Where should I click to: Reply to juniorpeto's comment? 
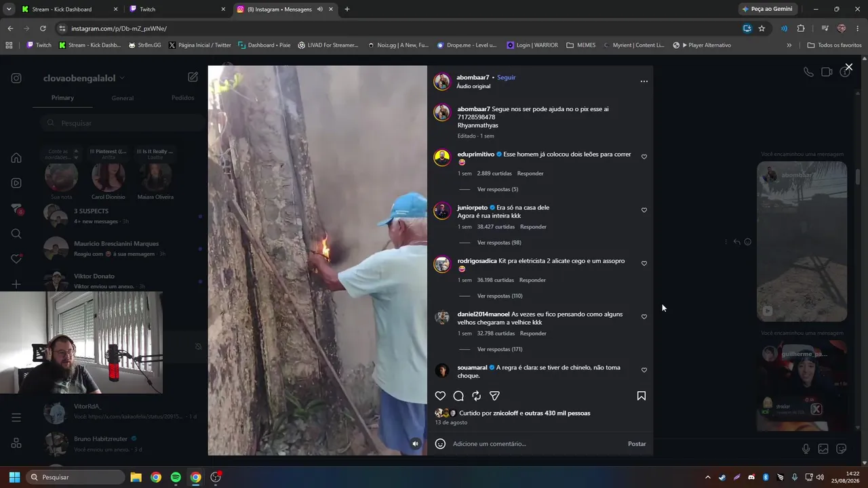click(533, 227)
